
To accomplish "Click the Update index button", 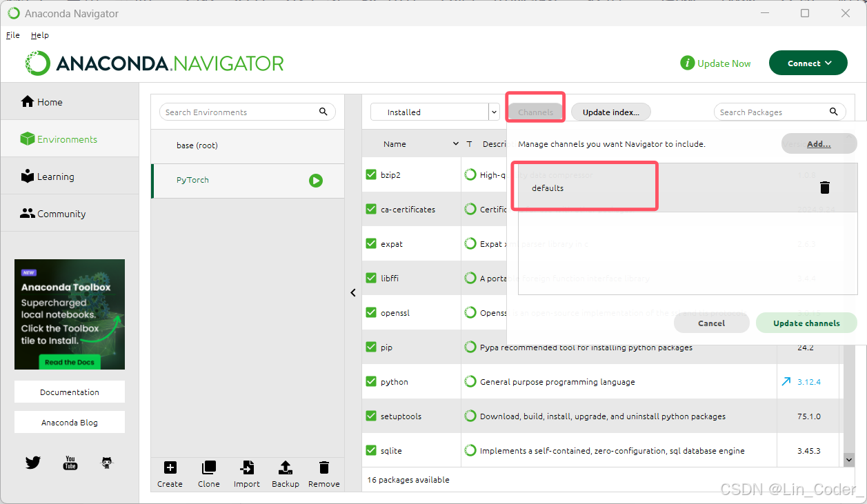I will click(x=611, y=112).
